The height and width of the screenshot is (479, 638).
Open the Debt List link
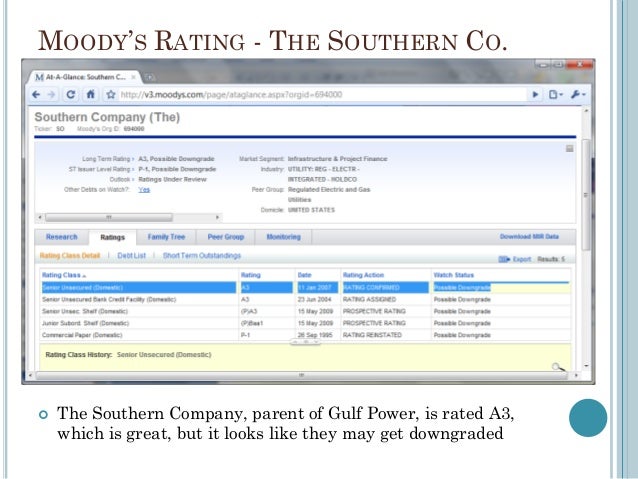131,256
